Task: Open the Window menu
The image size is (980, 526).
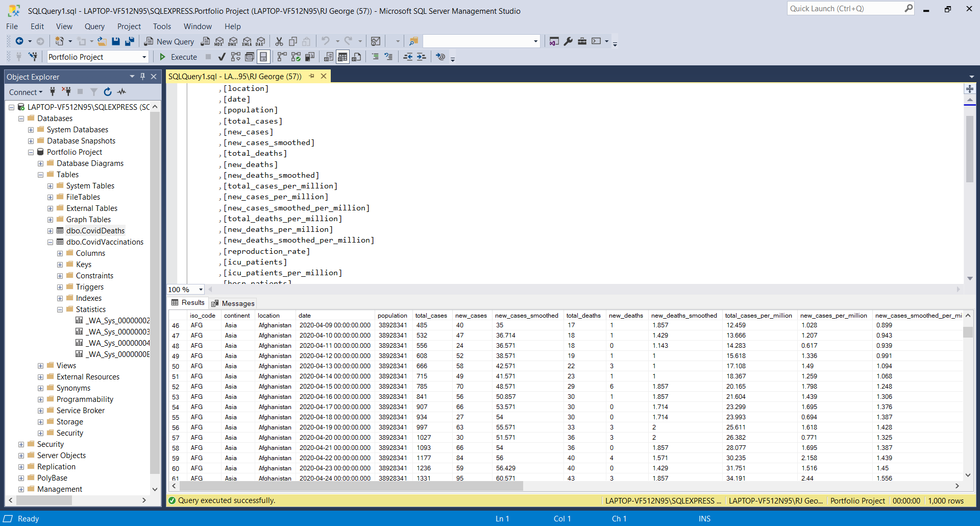Action: [x=198, y=27]
